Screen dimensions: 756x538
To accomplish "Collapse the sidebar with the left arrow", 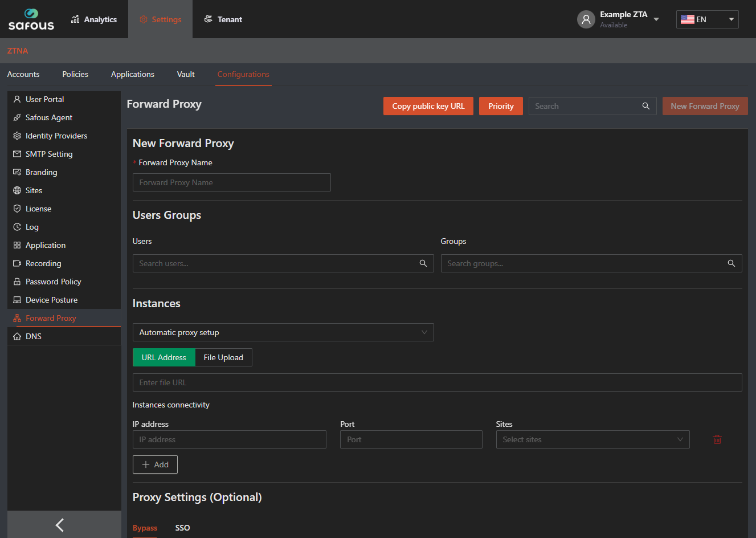I will coord(60,524).
